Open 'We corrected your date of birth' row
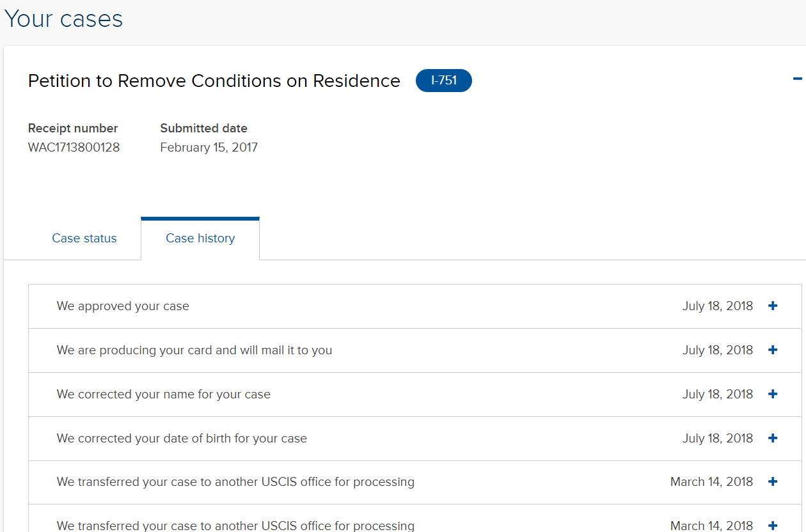 click(x=182, y=439)
